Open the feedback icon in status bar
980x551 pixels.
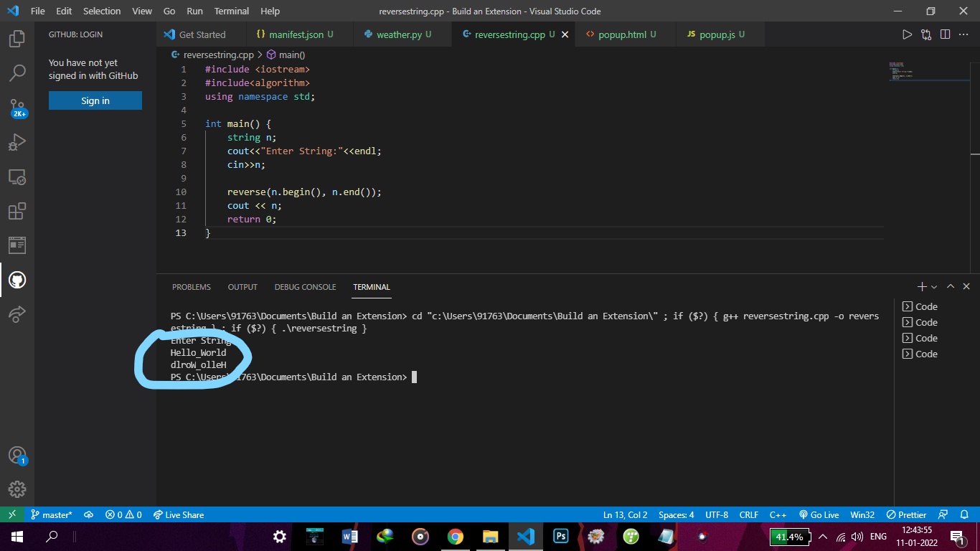[x=943, y=514]
